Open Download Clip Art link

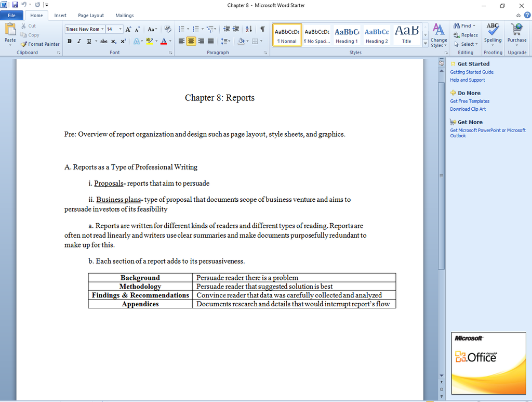tap(468, 109)
